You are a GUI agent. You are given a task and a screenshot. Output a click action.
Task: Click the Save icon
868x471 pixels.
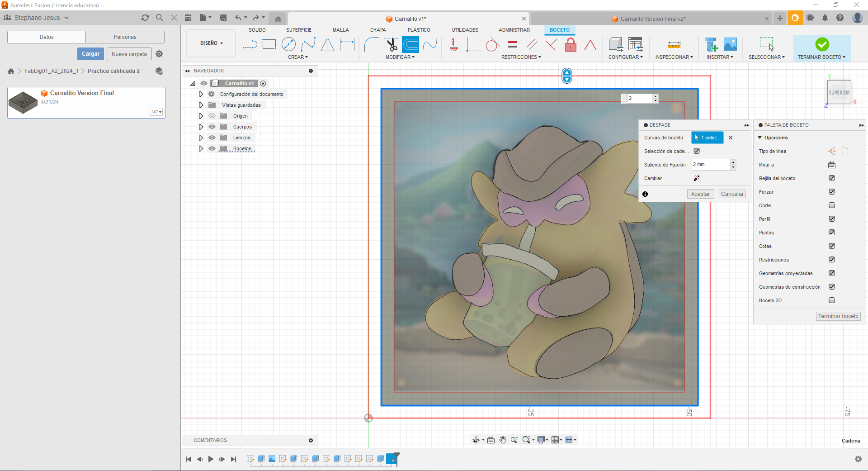point(223,18)
